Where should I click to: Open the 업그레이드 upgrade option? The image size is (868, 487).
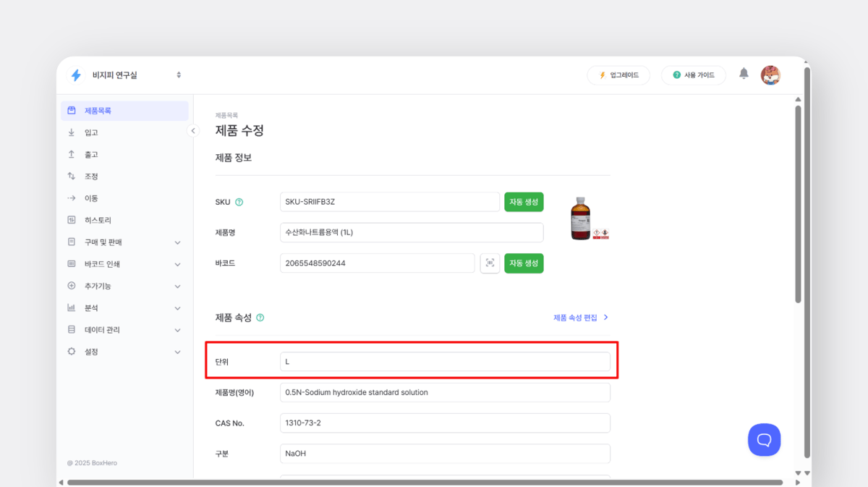618,75
